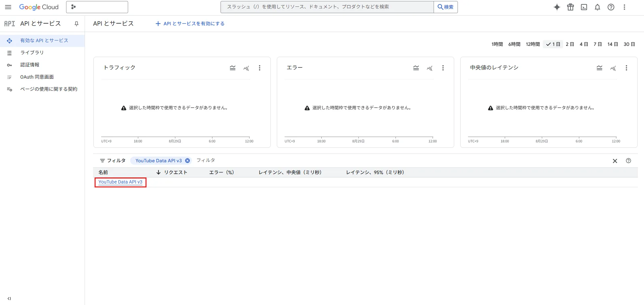Pin the API とサービス sidebar

(x=77, y=24)
